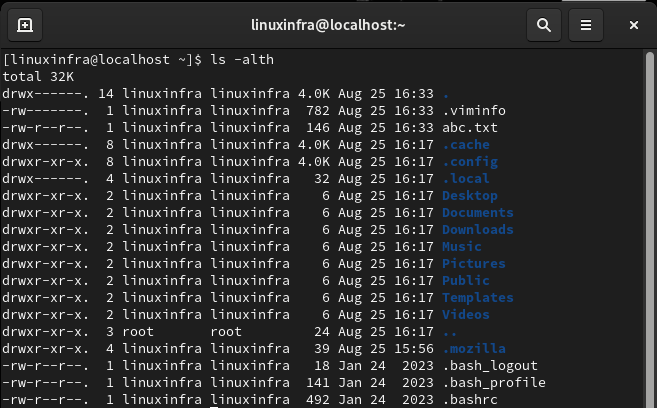Open the hamburger menu
The height and width of the screenshot is (408, 657).
pos(586,25)
